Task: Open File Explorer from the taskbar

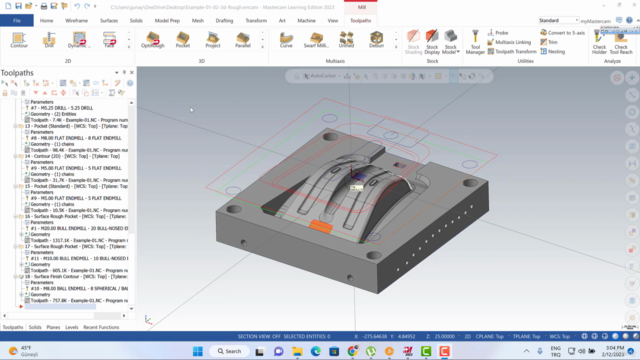Action: coord(297,351)
